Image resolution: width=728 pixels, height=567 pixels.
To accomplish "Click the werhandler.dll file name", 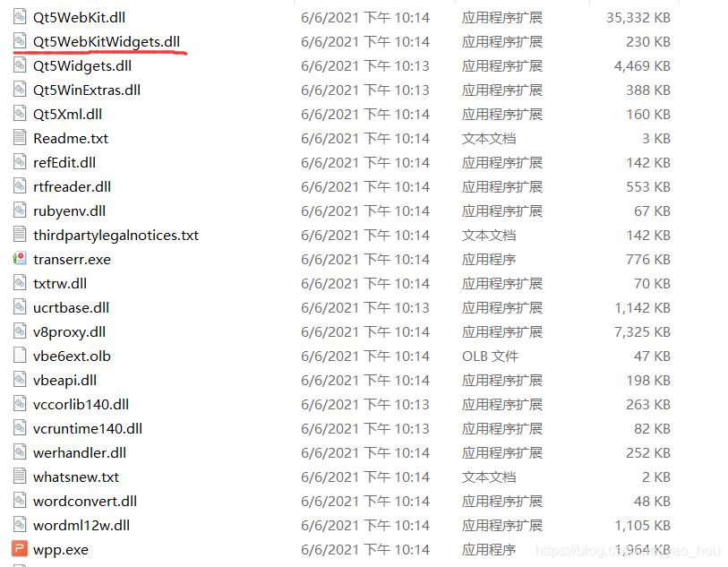I will coord(80,452).
